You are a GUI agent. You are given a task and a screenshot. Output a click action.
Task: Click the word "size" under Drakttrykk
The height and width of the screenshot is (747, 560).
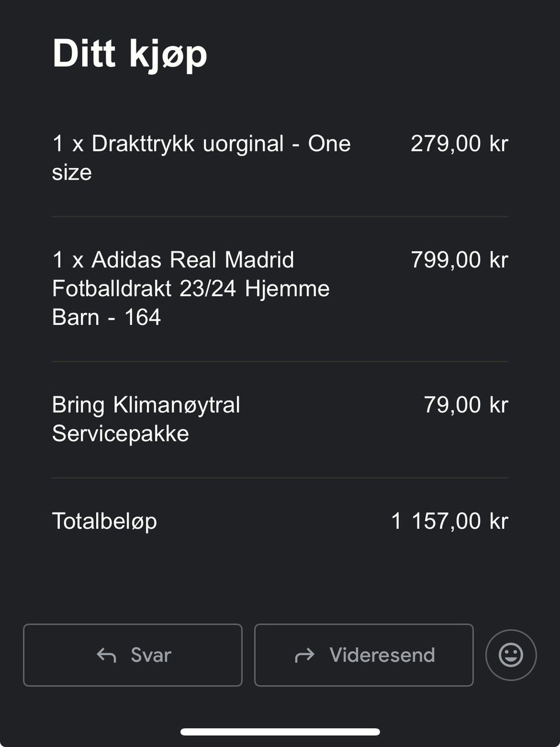coord(72,173)
